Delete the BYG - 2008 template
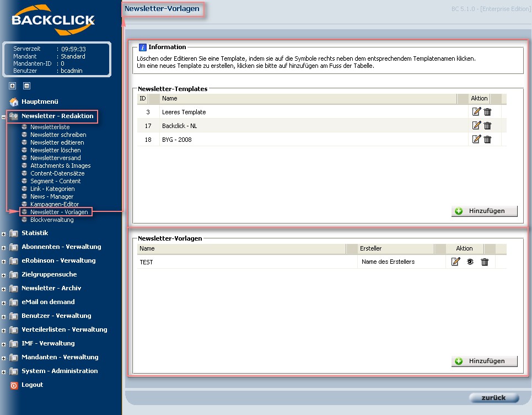This screenshot has height=415, width=532. pyautogui.click(x=487, y=139)
